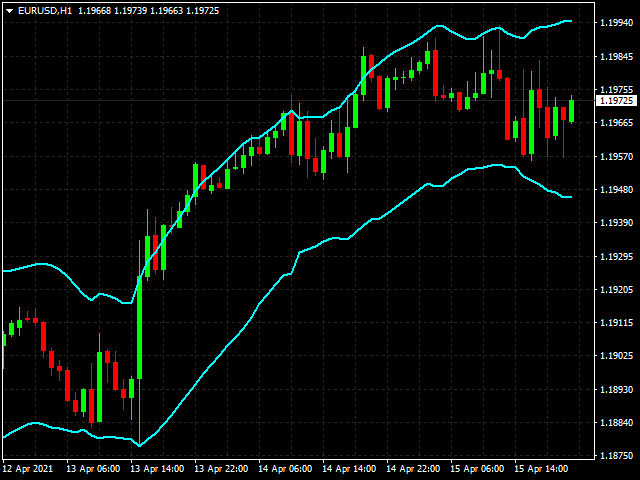Click the 1.19115 price scale label
640x480 pixels.
click(x=616, y=323)
